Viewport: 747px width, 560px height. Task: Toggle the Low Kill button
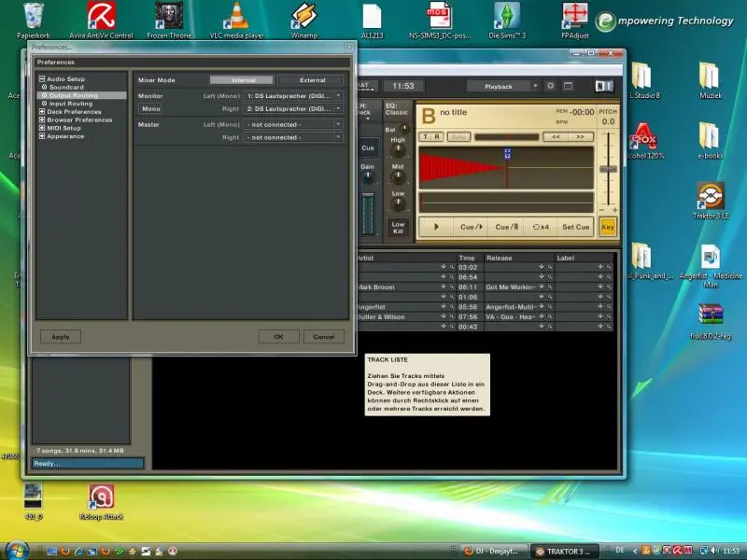[x=398, y=227]
